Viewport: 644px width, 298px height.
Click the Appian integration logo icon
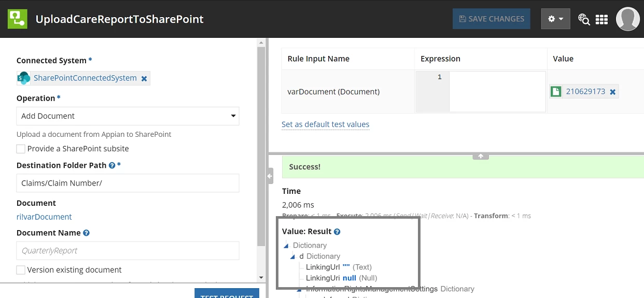point(18,19)
